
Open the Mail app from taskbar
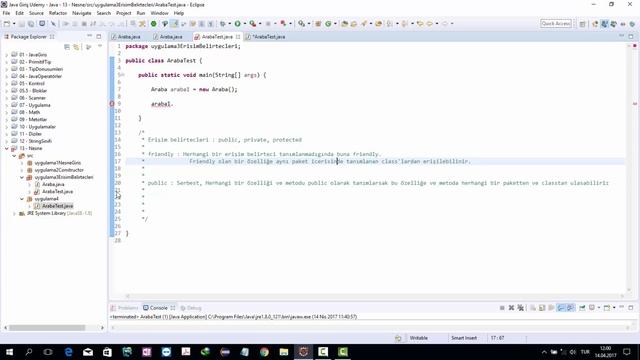[x=88, y=352]
